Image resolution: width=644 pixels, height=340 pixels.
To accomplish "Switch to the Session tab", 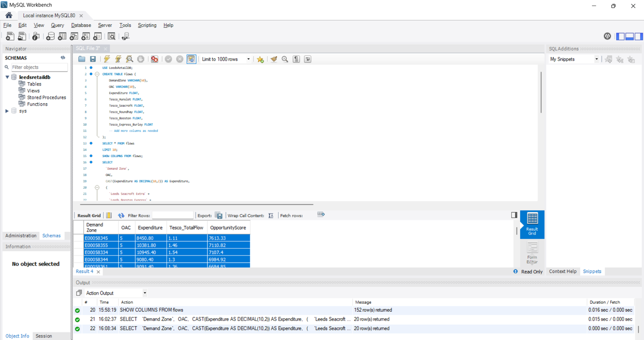I will click(44, 336).
